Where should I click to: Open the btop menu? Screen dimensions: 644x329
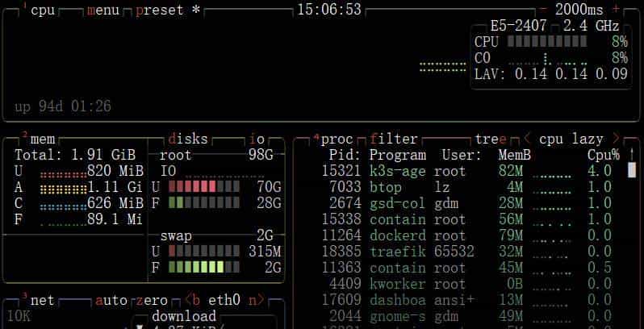[103, 10]
